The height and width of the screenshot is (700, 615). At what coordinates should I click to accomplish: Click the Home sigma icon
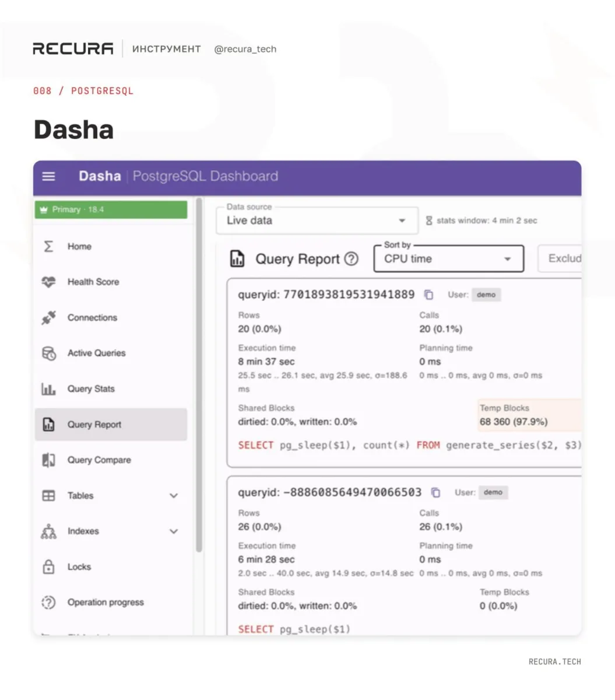49,246
